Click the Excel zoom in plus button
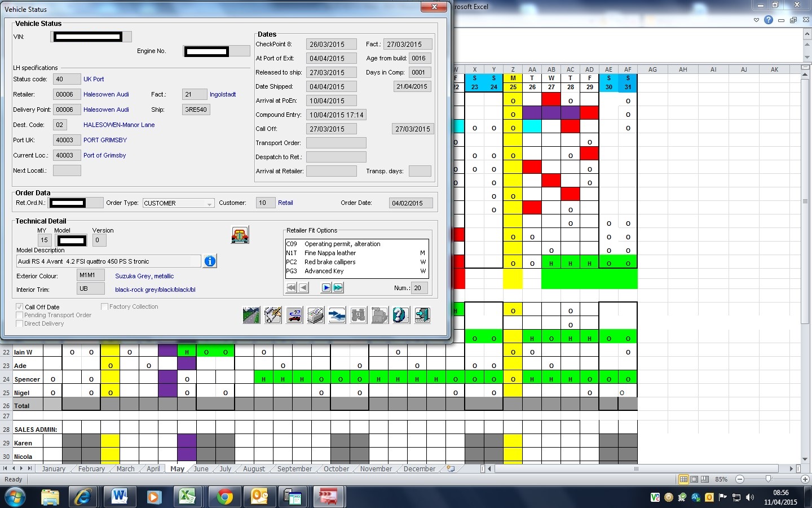Viewport: 812px width, 508px height. pos(805,479)
